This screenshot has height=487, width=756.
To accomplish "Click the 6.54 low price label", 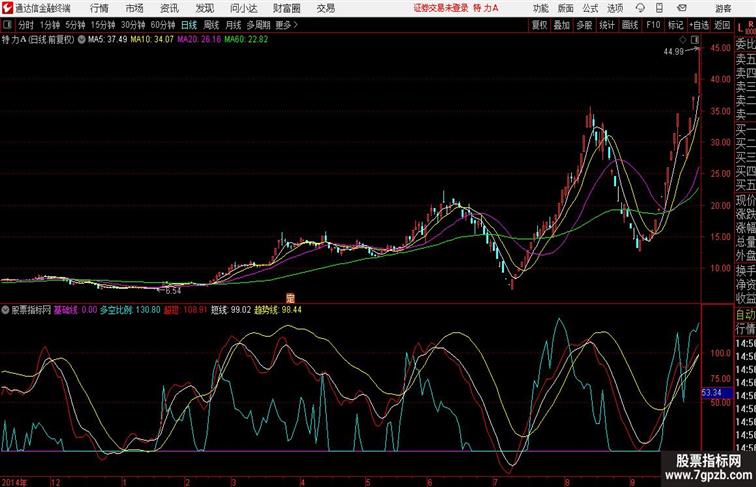I will coord(173,291).
